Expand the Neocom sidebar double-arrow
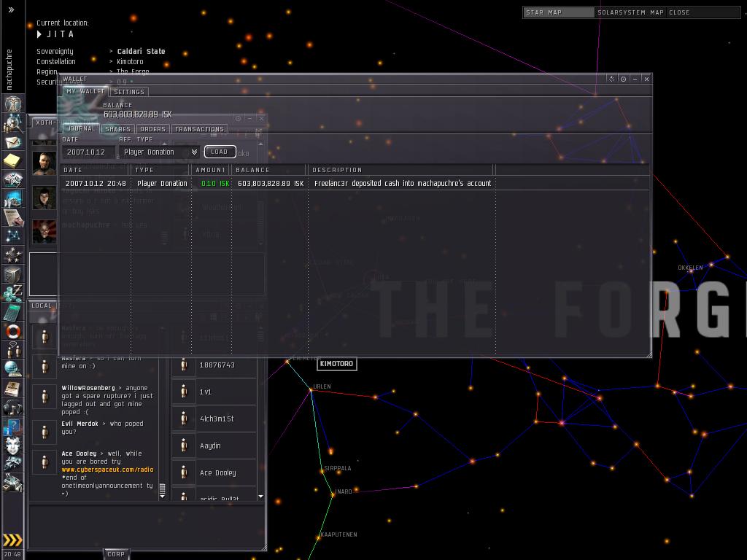 [12, 9]
